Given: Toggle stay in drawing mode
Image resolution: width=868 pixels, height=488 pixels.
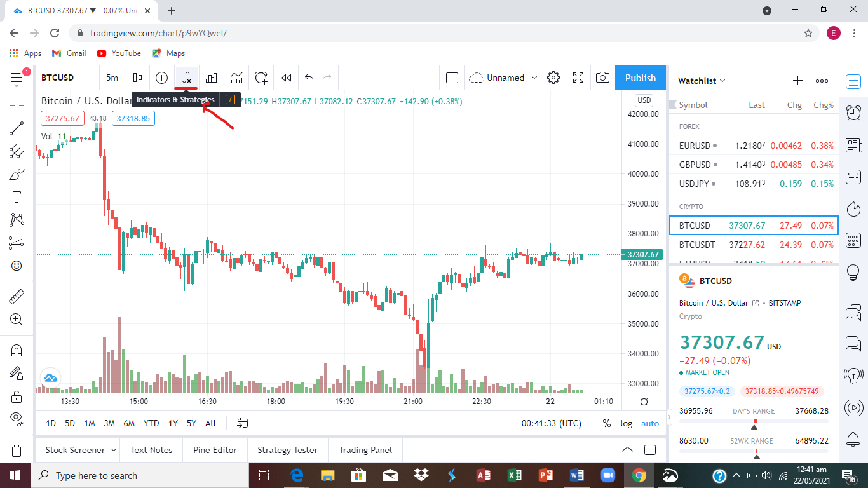Looking at the screenshot, I should click(17, 373).
